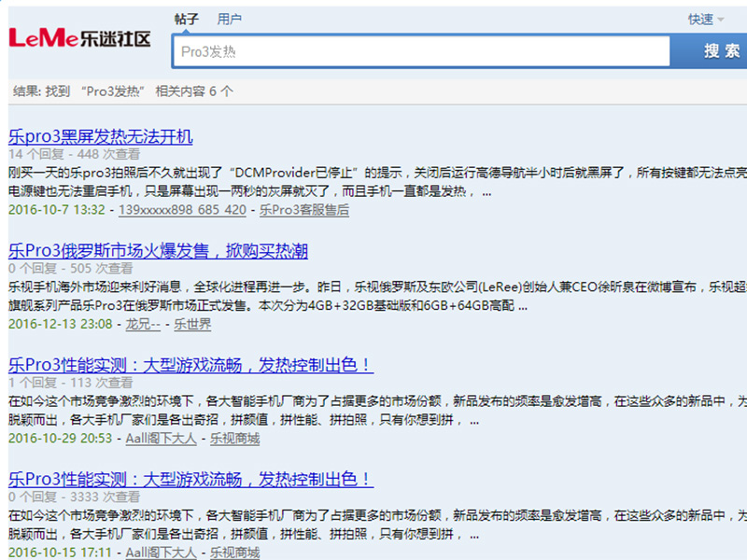Click the stats text 1 个回复 - 113 次查看

point(71,383)
